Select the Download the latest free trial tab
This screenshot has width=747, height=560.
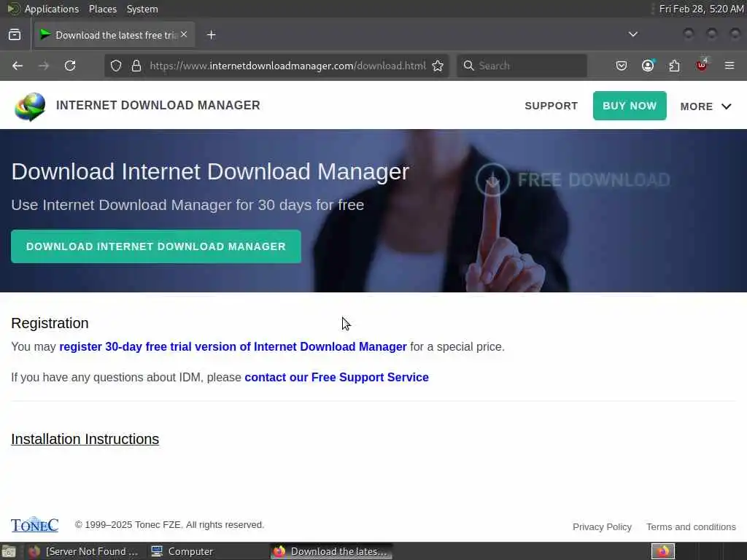(x=115, y=35)
